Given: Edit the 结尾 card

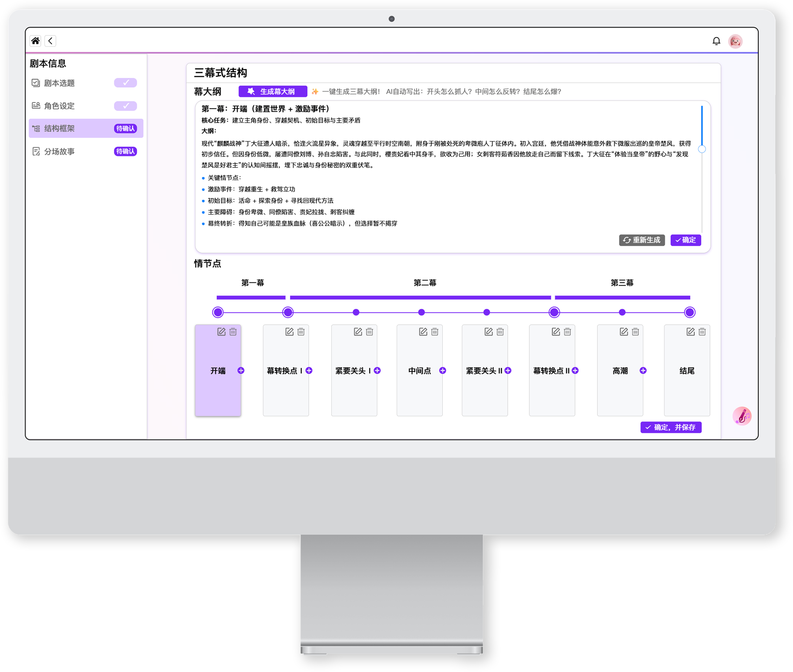Looking at the screenshot, I should tap(691, 332).
